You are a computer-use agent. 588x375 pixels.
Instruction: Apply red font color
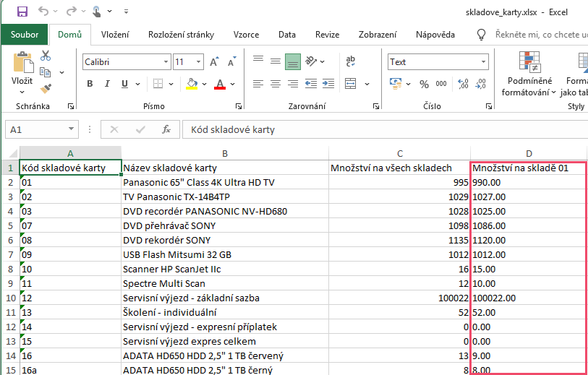pos(220,84)
